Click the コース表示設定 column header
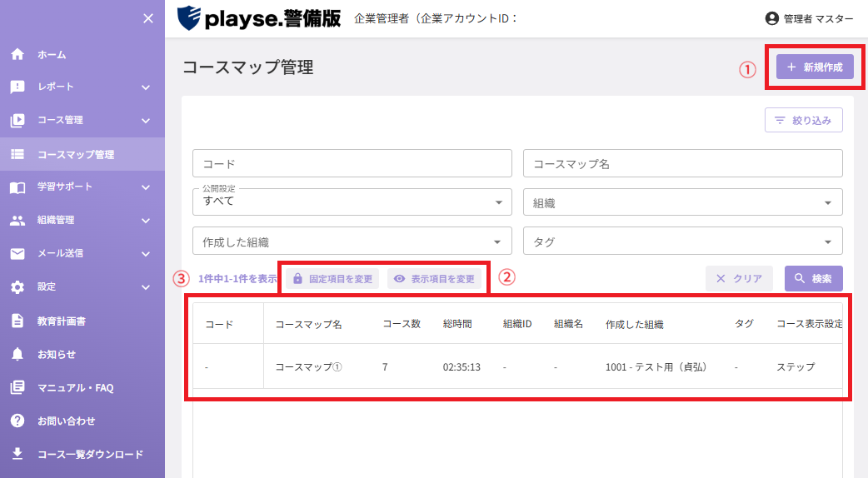868x478 pixels. tap(810, 324)
